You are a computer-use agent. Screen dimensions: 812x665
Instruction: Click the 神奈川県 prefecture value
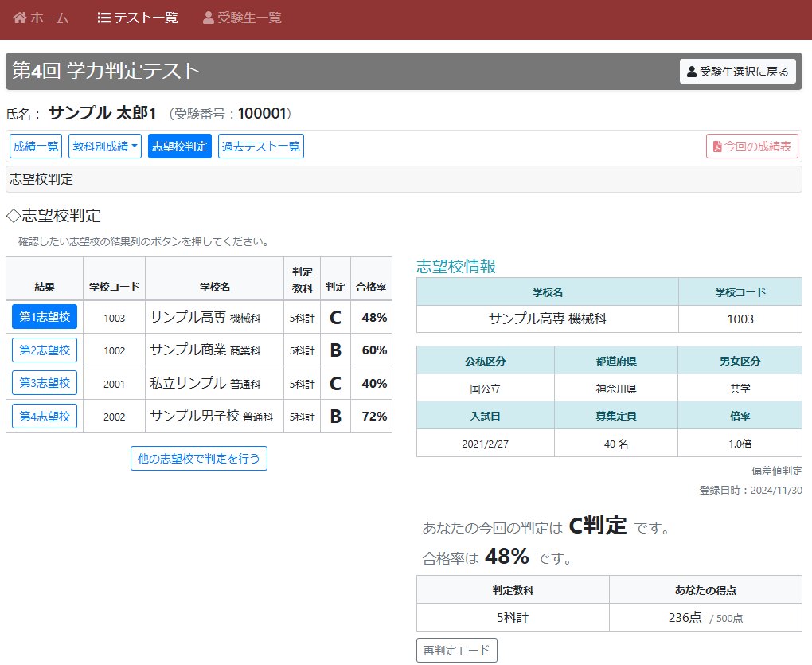tap(616, 389)
